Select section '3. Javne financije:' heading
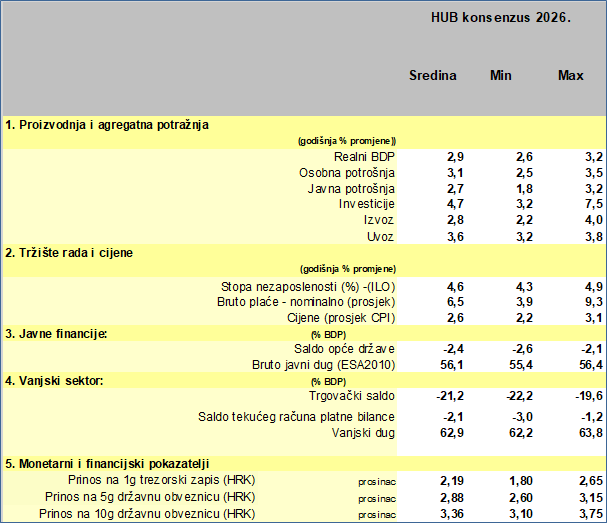 pos(56,334)
